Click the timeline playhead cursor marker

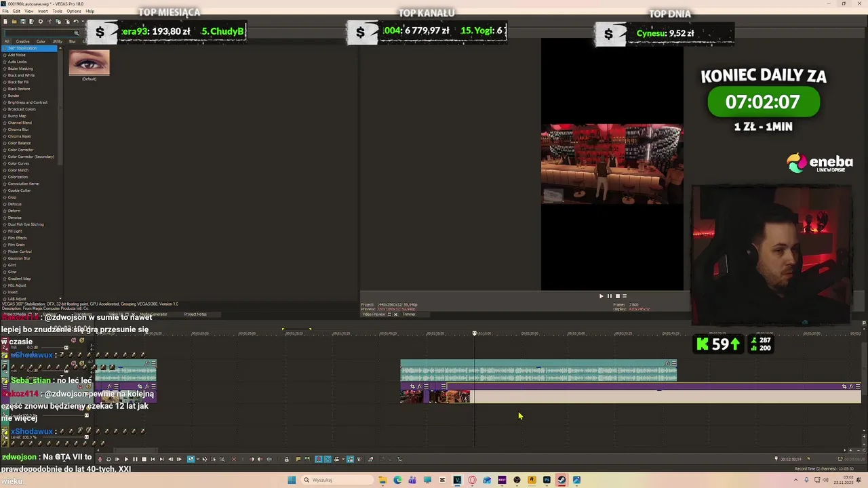[474, 333]
